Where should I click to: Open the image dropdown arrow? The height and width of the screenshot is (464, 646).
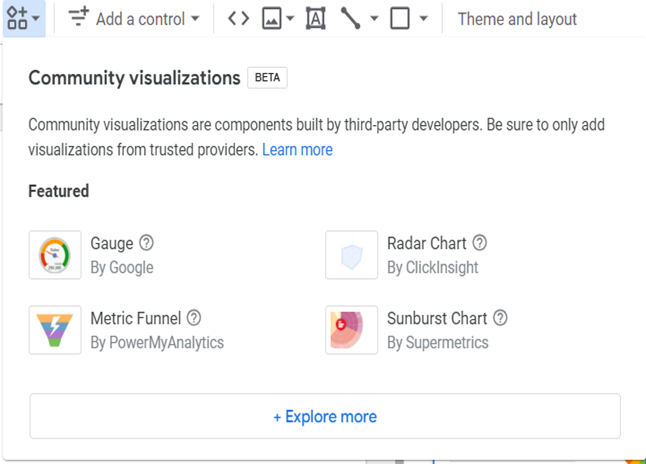click(291, 19)
